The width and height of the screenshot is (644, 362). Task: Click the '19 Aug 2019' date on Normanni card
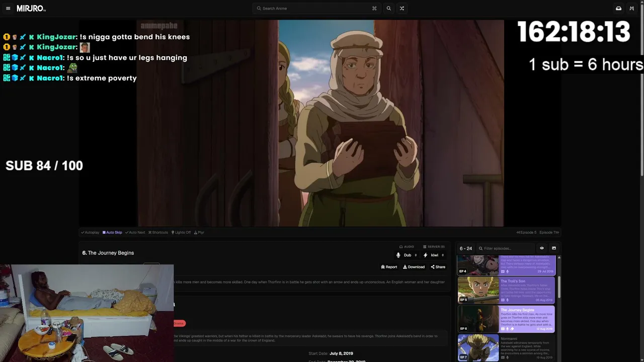pyautogui.click(x=545, y=357)
